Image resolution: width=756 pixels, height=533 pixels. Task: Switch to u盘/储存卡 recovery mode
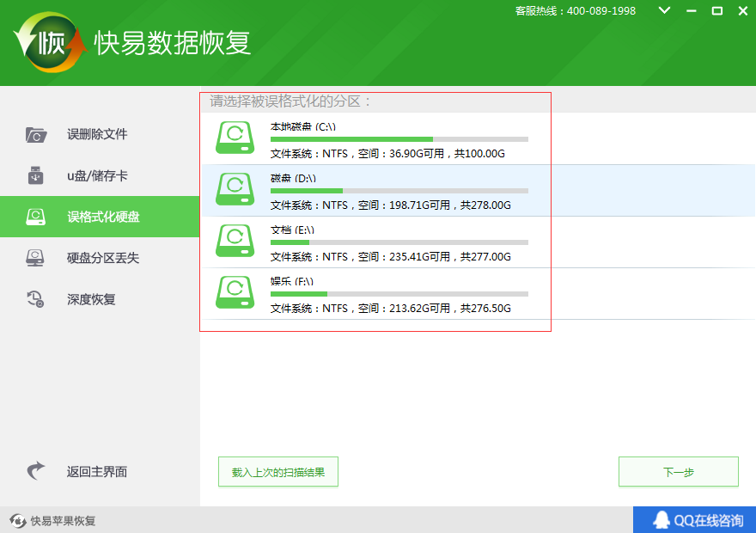(x=100, y=175)
